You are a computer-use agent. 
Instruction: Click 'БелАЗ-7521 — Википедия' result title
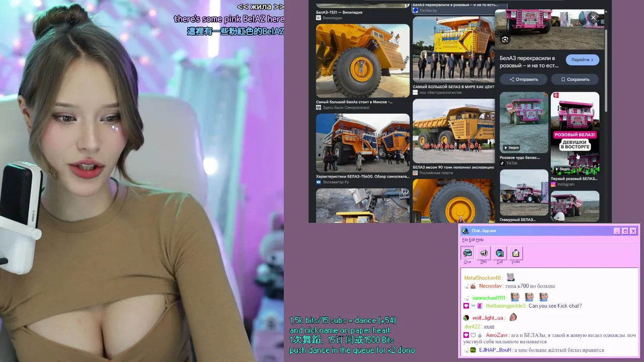point(339,12)
